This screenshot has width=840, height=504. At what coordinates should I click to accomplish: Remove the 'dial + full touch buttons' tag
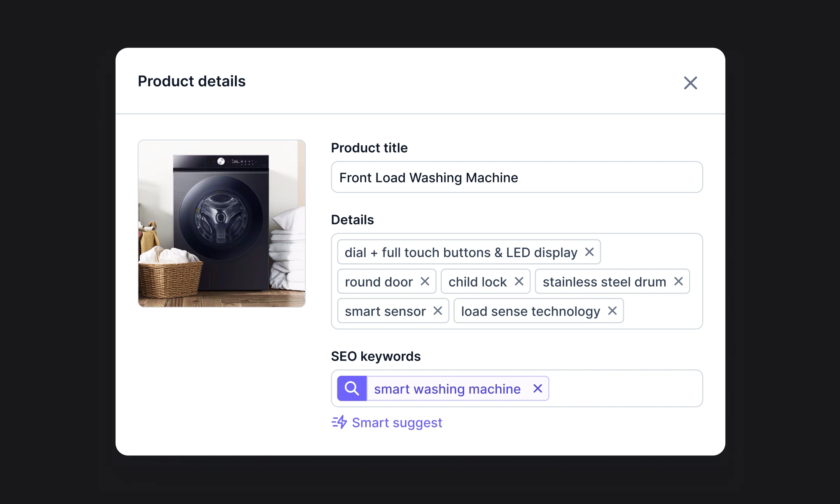tap(589, 252)
